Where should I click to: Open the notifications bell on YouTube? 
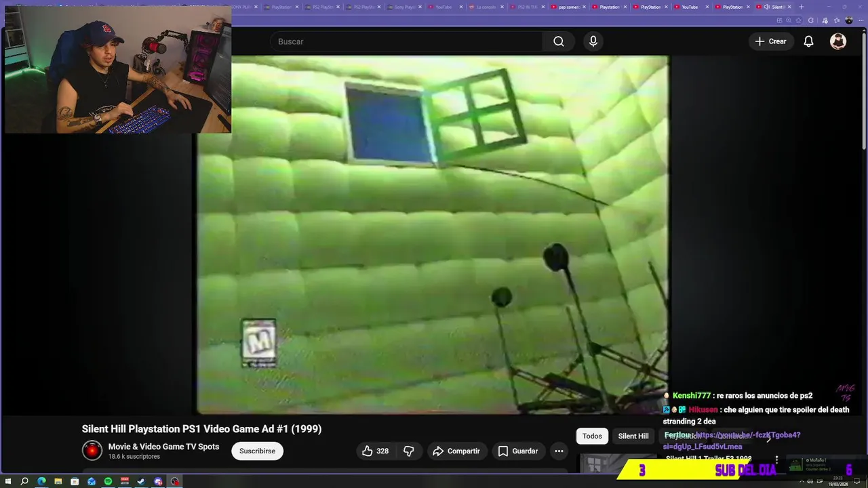click(808, 41)
